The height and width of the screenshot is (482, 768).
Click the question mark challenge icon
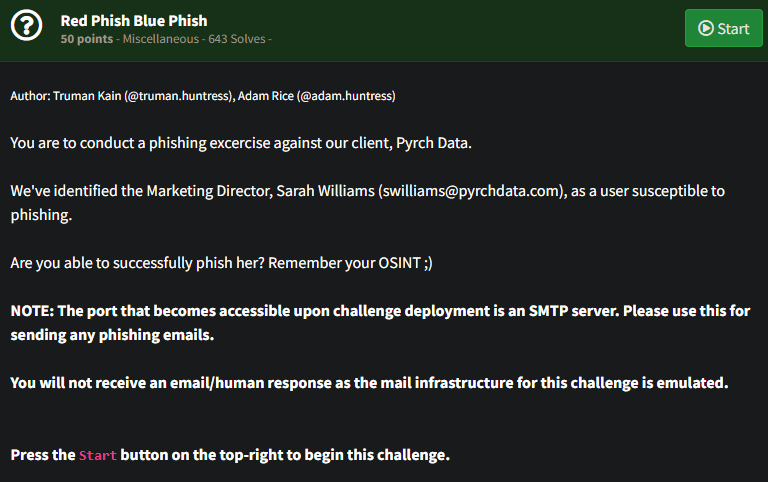click(26, 28)
